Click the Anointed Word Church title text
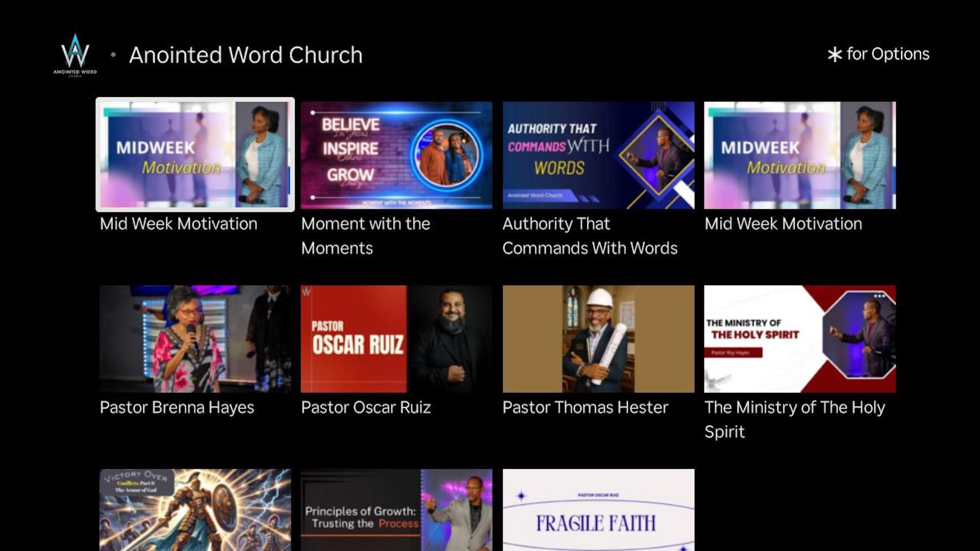 click(x=246, y=55)
